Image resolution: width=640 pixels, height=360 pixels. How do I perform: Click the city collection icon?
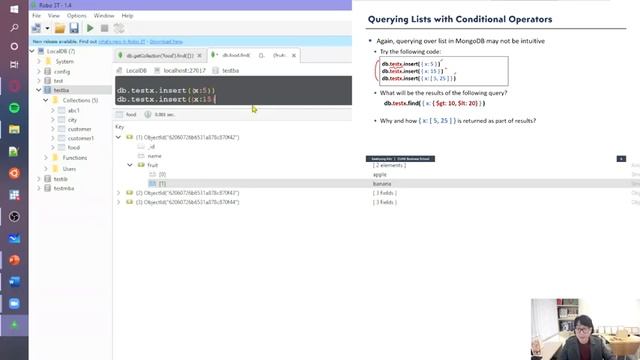pyautogui.click(x=62, y=120)
